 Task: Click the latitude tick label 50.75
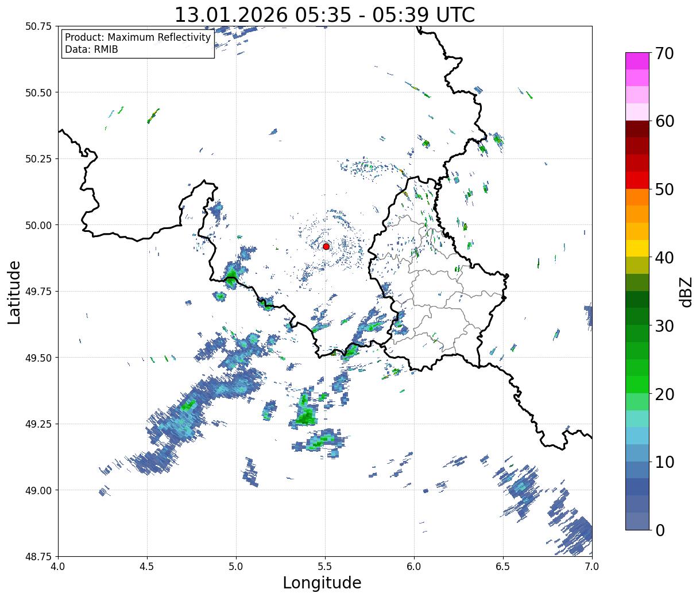[x=38, y=26]
